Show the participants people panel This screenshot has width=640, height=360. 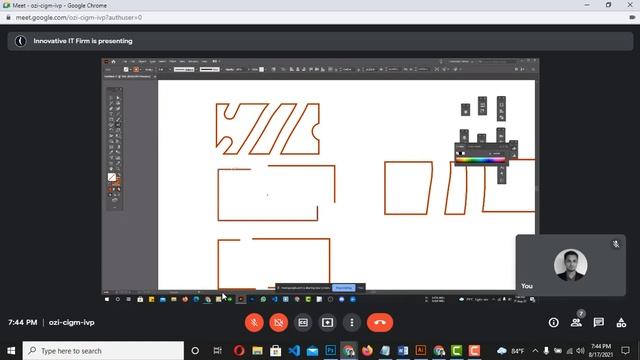click(576, 322)
